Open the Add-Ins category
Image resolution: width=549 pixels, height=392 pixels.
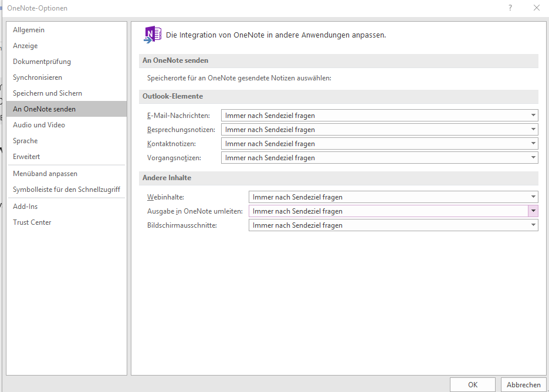tap(66, 207)
